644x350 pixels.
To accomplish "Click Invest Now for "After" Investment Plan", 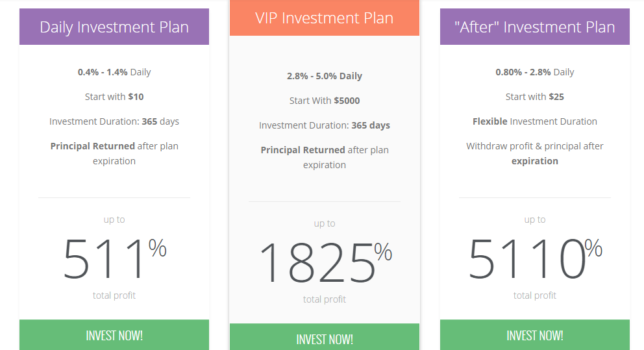I will pos(535,335).
